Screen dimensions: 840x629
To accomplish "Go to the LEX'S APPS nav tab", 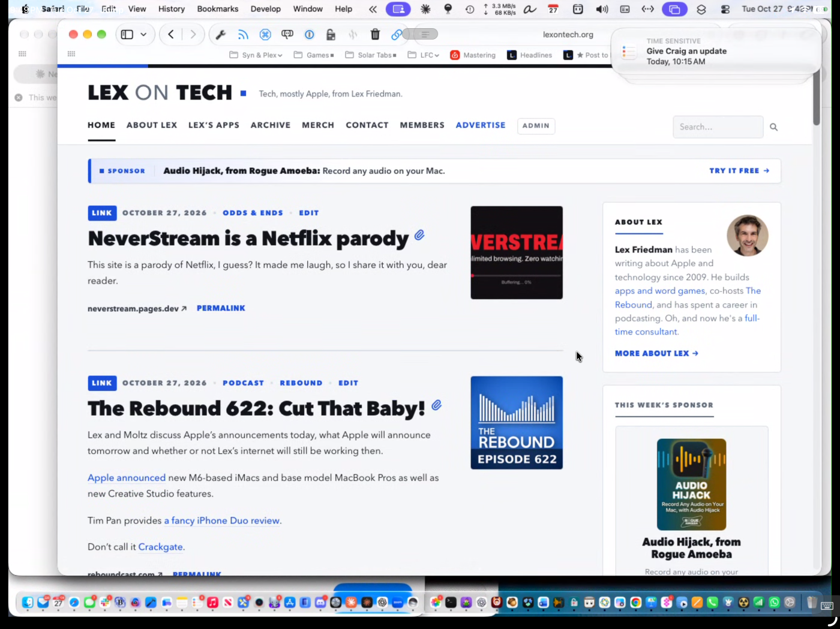I will [x=214, y=125].
